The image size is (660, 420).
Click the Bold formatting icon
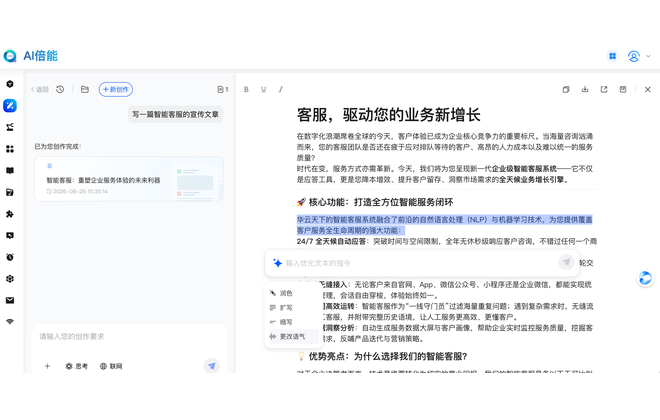[246, 89]
